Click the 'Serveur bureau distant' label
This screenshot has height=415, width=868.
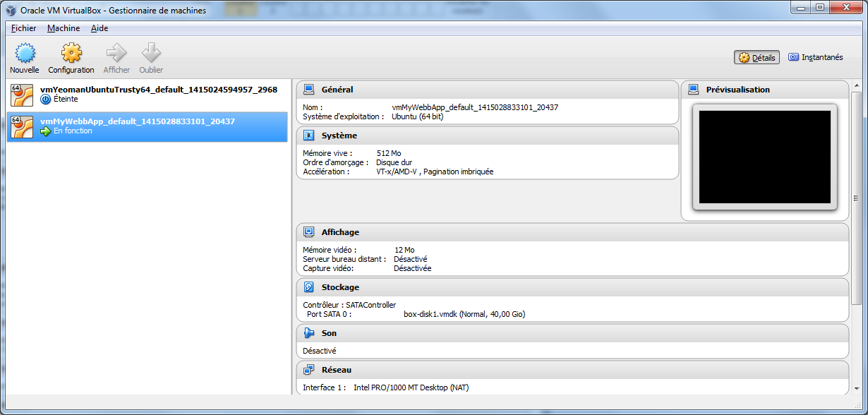tap(344, 259)
